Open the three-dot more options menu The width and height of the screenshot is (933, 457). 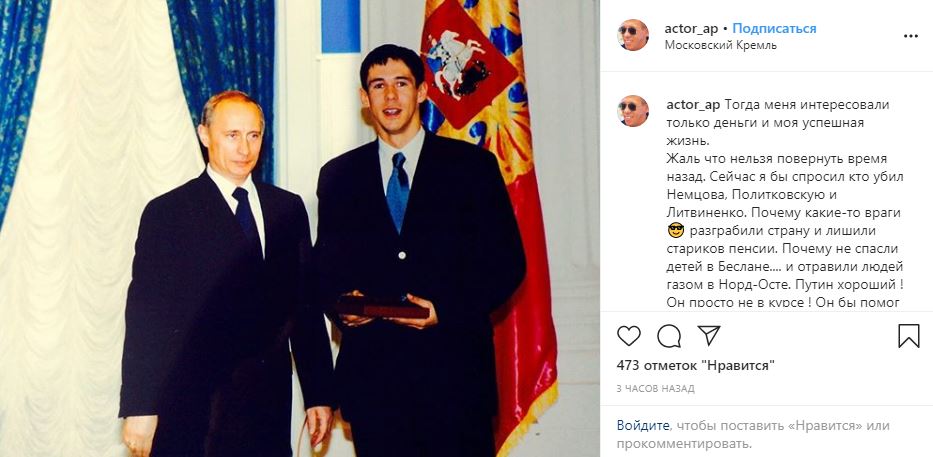point(910,36)
